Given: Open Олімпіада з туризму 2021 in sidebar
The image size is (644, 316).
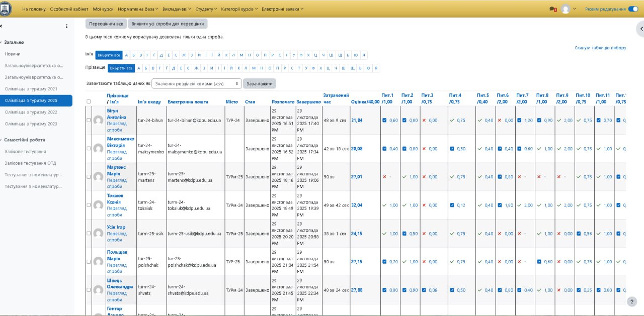Looking at the screenshot, I should [x=31, y=89].
